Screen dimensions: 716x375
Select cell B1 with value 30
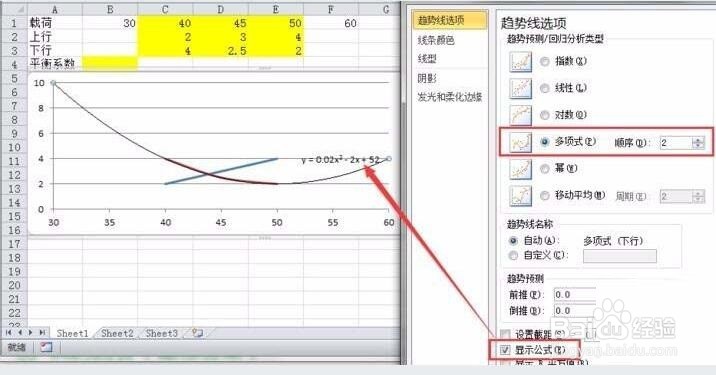(110, 23)
